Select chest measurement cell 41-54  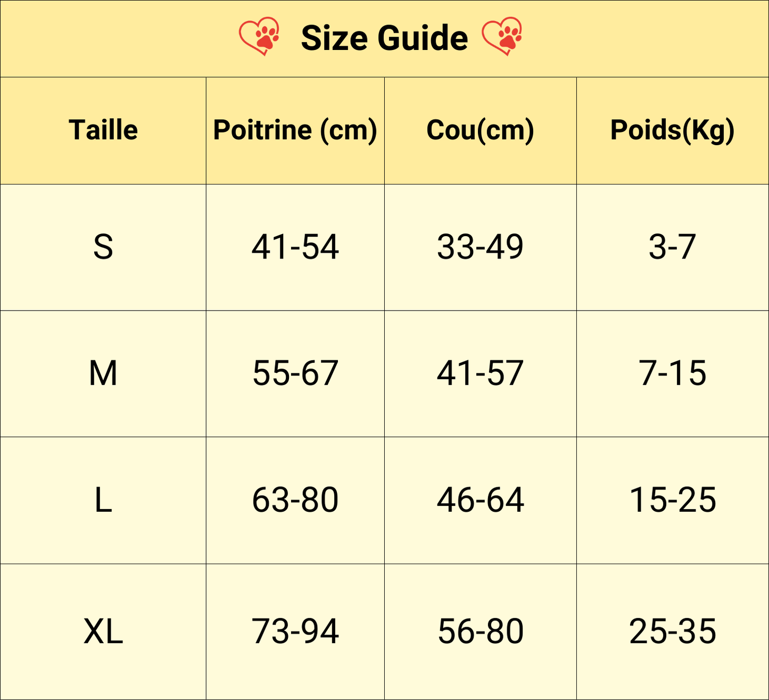click(x=295, y=247)
